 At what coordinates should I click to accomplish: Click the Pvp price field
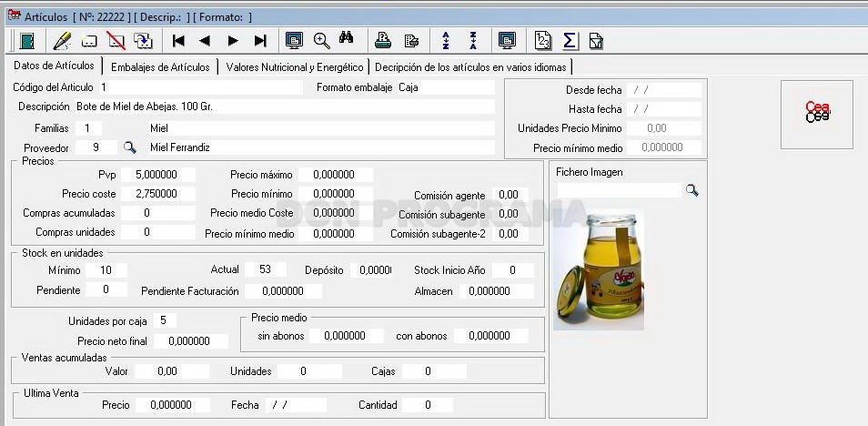157,175
